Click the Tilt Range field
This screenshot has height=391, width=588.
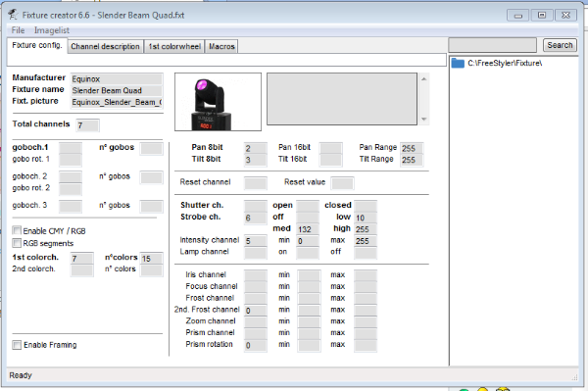[412, 160]
